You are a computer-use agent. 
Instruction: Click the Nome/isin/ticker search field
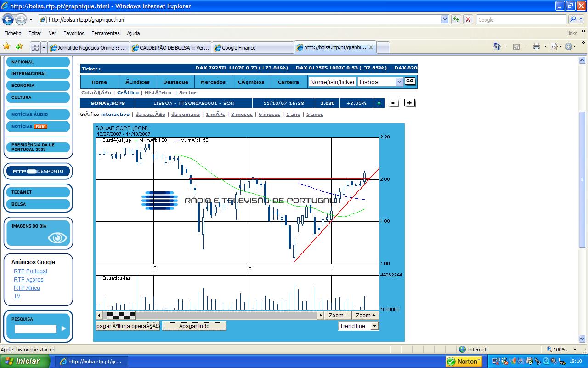332,82
